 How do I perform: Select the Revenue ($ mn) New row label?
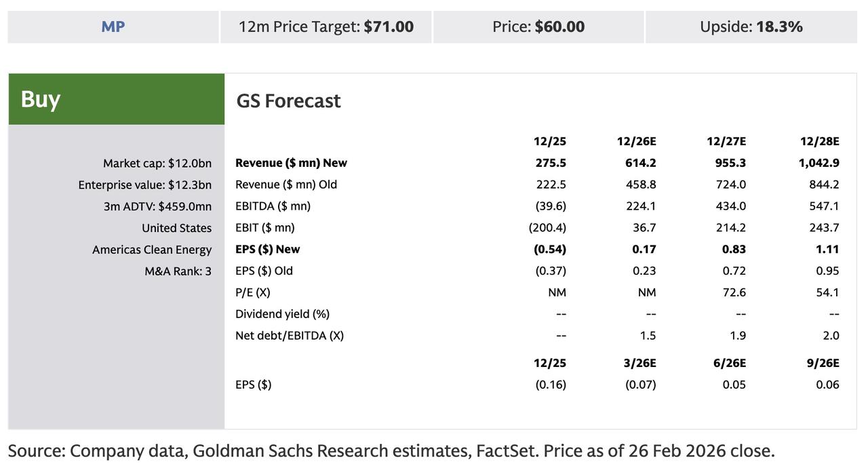point(291,163)
